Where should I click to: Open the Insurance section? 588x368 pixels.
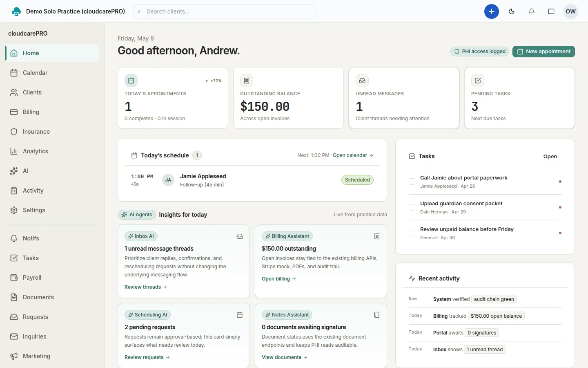pos(52,132)
